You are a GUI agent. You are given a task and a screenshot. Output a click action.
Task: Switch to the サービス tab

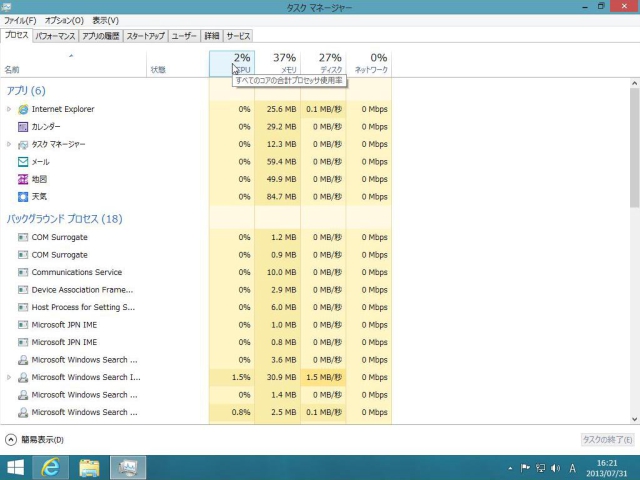pos(238,36)
